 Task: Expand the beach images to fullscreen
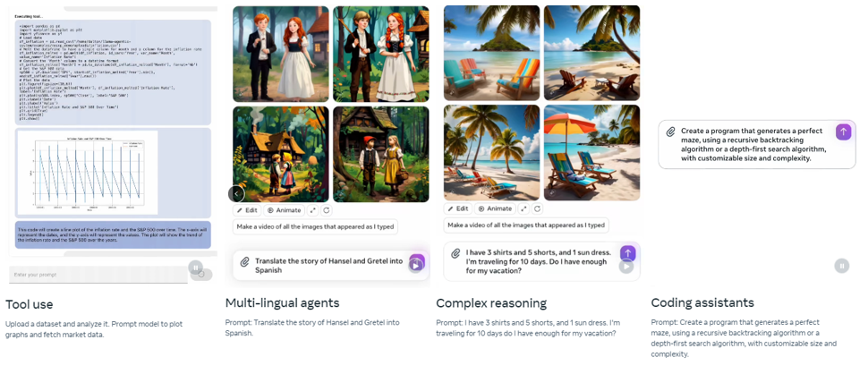pyautogui.click(x=523, y=208)
